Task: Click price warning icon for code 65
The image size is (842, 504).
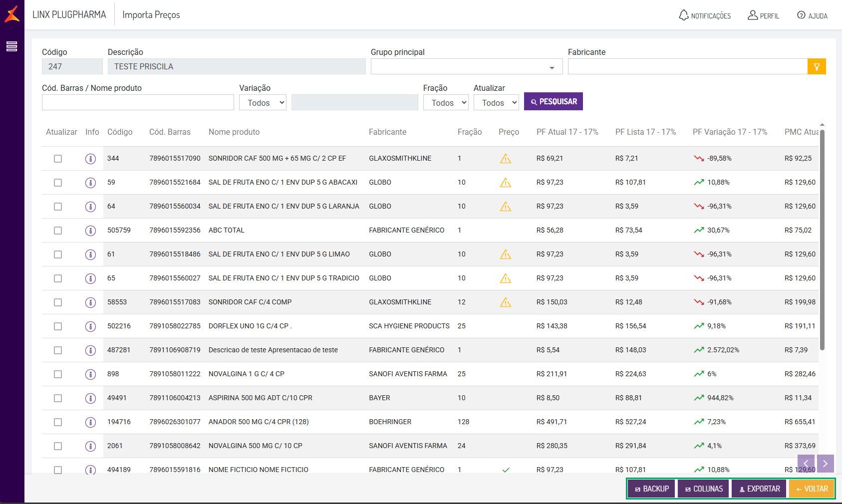Action: click(506, 278)
